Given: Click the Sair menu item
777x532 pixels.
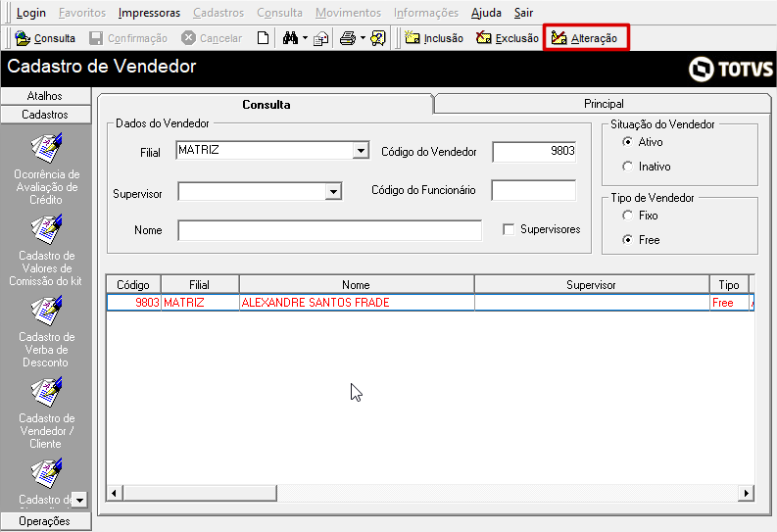Looking at the screenshot, I should pos(523,13).
